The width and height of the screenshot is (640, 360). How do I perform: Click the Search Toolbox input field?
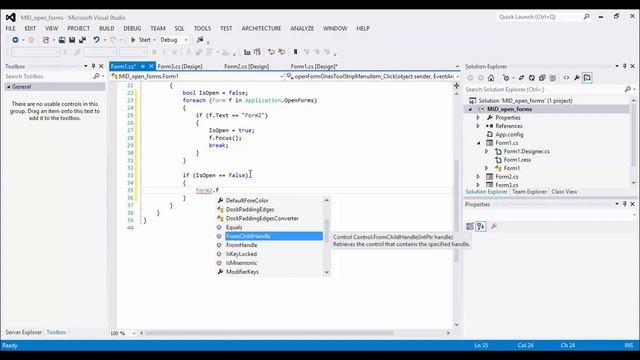(48, 76)
